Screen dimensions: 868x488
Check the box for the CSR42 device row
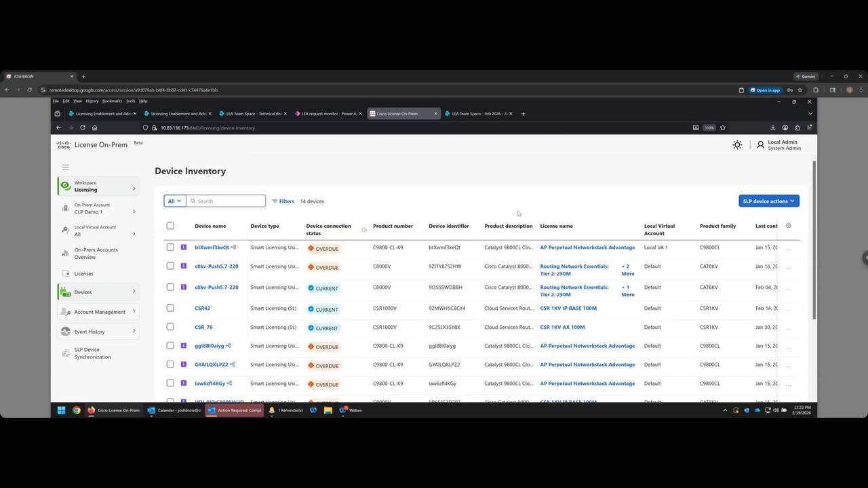tap(170, 308)
